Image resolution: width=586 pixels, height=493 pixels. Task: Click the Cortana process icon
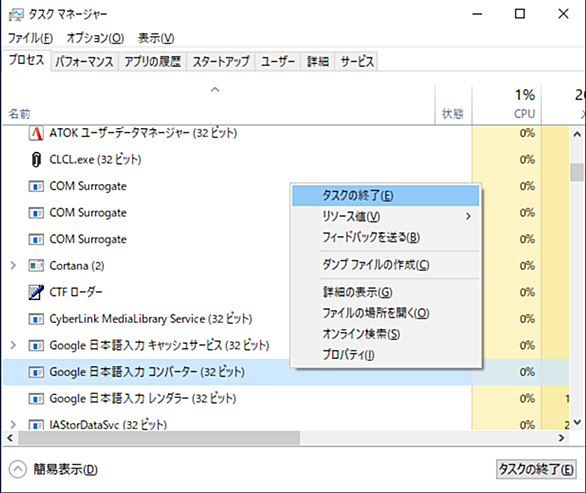click(36, 266)
